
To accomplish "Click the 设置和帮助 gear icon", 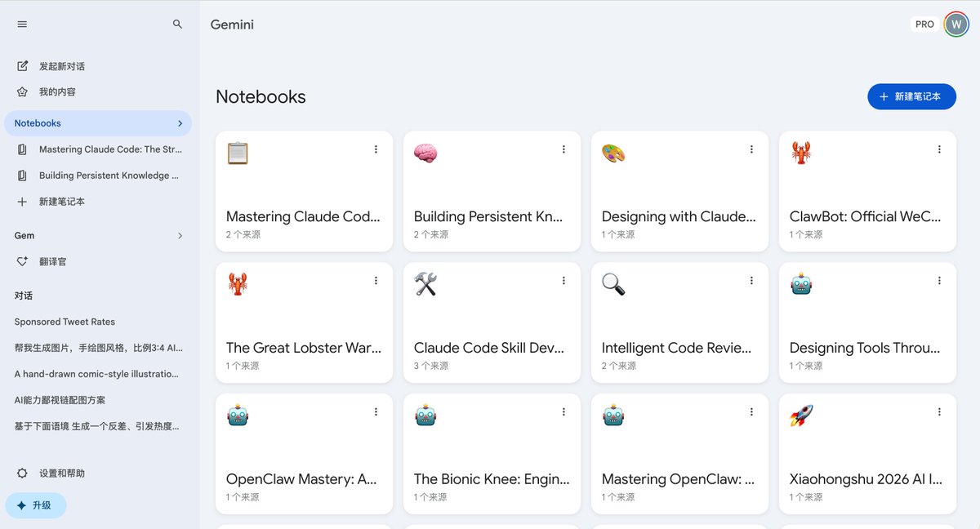I will (22, 473).
